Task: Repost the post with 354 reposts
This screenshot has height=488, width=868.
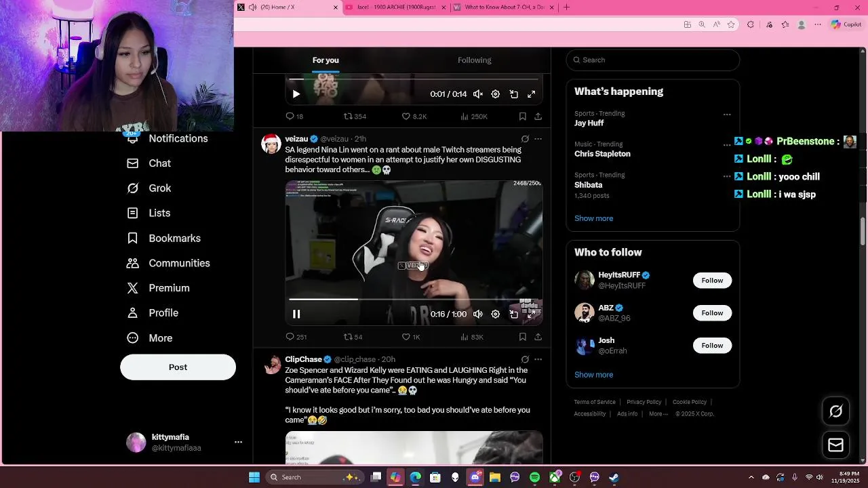Action: [355, 117]
